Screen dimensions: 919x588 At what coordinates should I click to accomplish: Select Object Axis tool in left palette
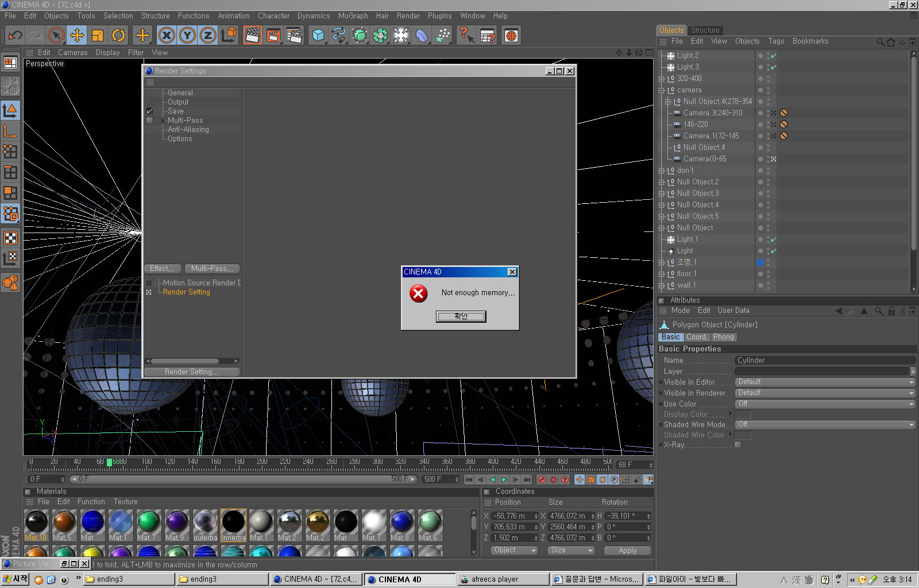tap(10, 131)
